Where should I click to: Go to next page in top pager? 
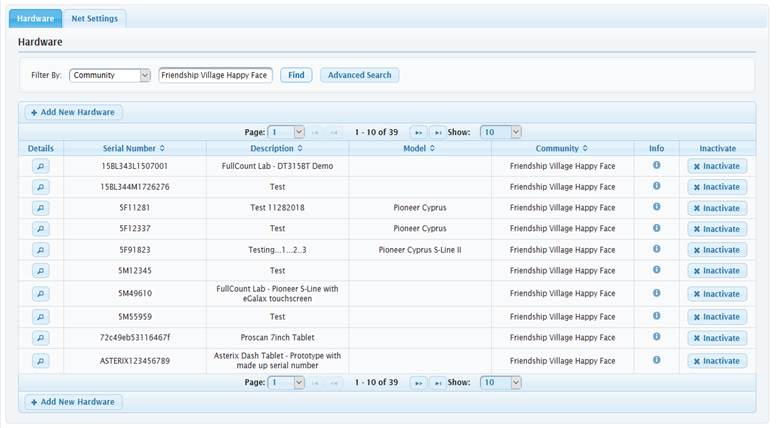pyautogui.click(x=418, y=132)
